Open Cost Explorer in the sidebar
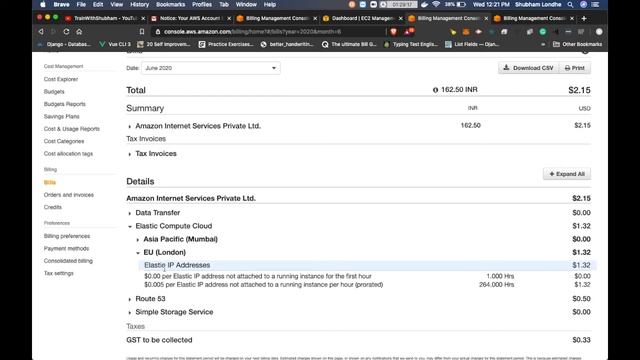 (61, 79)
